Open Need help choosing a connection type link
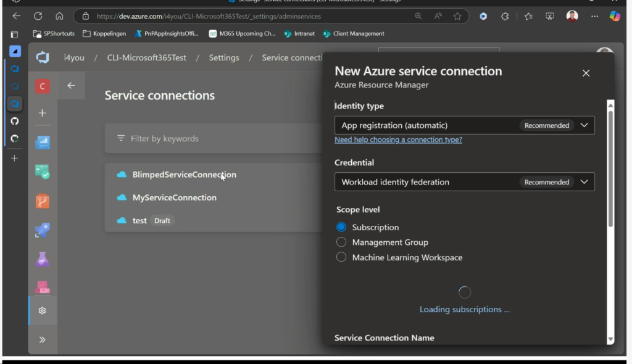Image resolution: width=632 pixels, height=364 pixels. [x=398, y=139]
